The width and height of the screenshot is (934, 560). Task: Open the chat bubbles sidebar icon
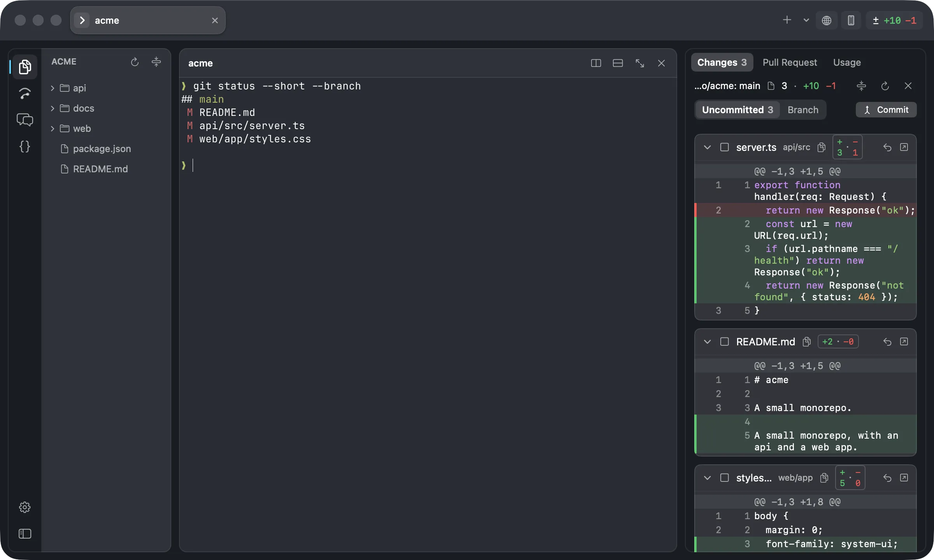tap(25, 120)
